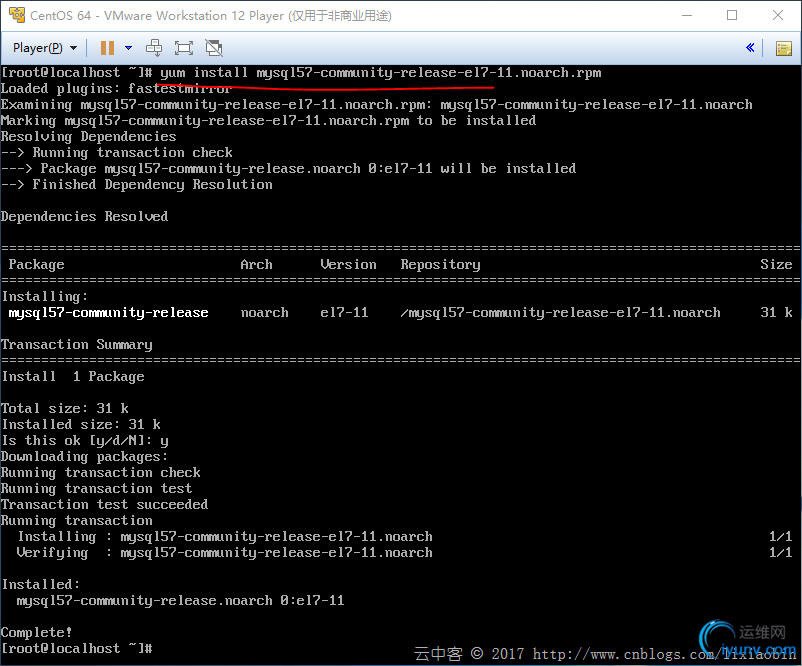Click 'Running transaction check' arrow line
Screen dimensions: 802x666
point(117,152)
